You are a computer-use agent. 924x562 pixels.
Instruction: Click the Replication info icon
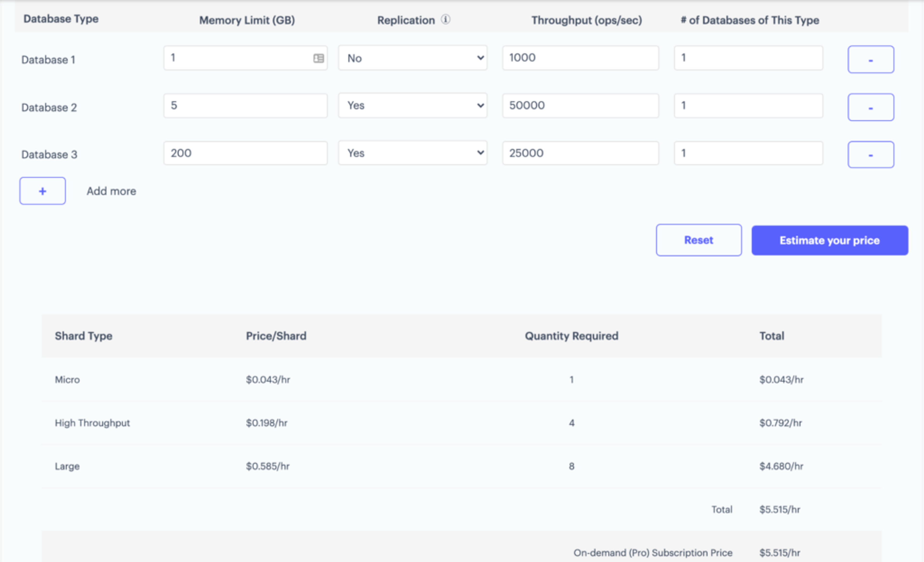tap(445, 19)
